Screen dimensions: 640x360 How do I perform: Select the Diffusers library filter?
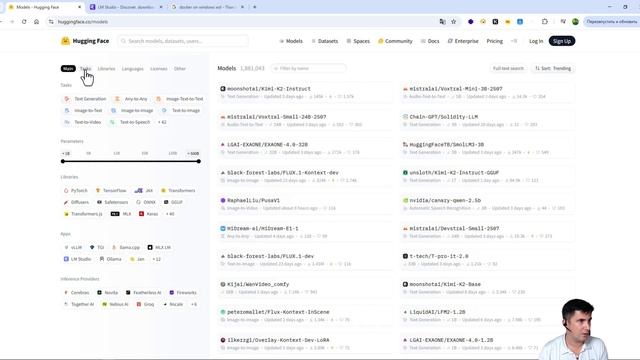76,202
